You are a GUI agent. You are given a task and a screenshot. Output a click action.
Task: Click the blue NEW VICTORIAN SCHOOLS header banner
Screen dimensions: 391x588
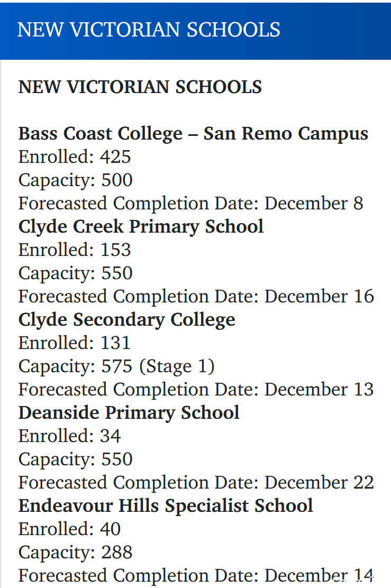point(196,31)
